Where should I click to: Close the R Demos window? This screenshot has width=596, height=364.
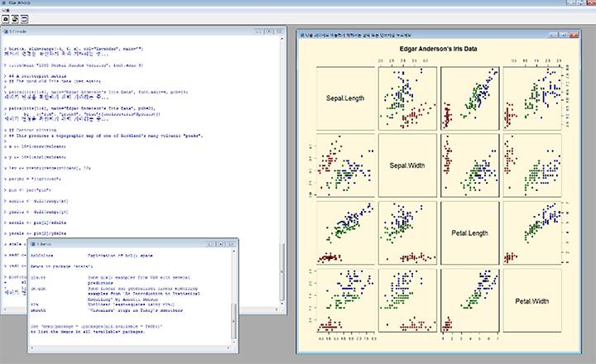click(x=231, y=244)
